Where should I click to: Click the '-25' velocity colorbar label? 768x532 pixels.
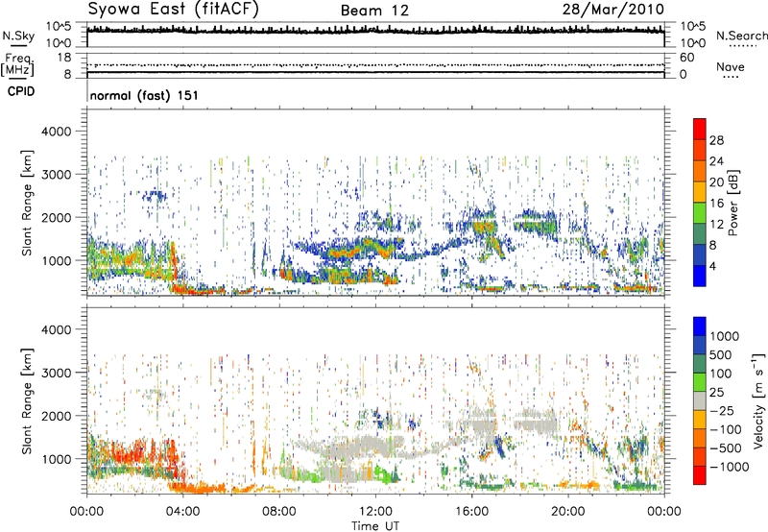pyautogui.click(x=722, y=411)
